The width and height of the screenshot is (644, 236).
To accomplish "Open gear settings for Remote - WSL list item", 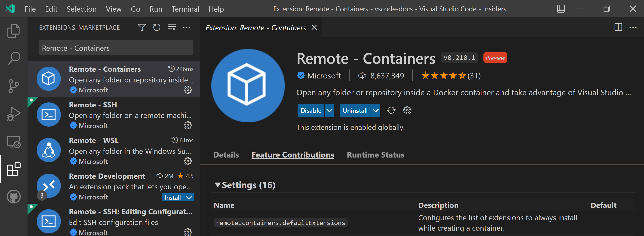I will tap(188, 161).
